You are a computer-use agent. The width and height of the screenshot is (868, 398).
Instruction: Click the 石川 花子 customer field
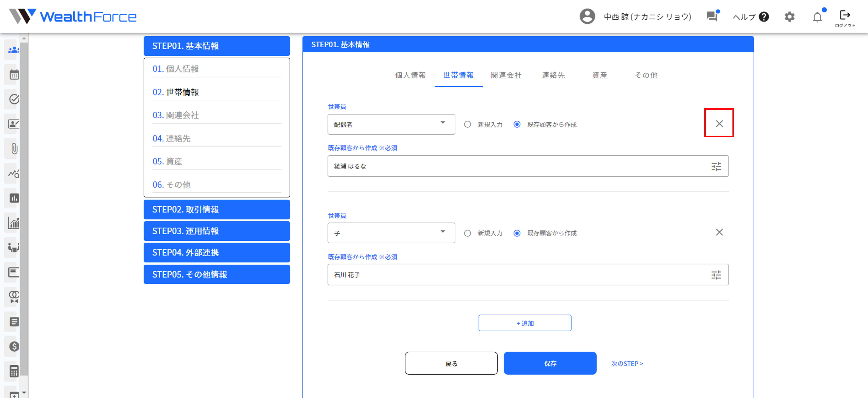pyautogui.click(x=528, y=275)
